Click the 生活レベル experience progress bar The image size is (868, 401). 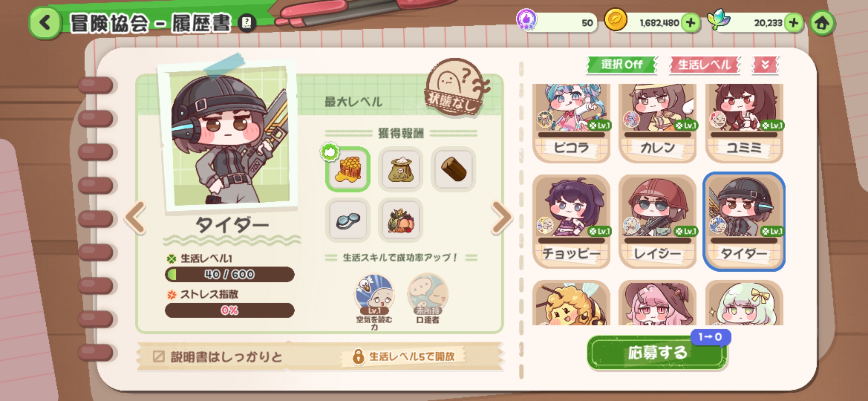point(230,274)
